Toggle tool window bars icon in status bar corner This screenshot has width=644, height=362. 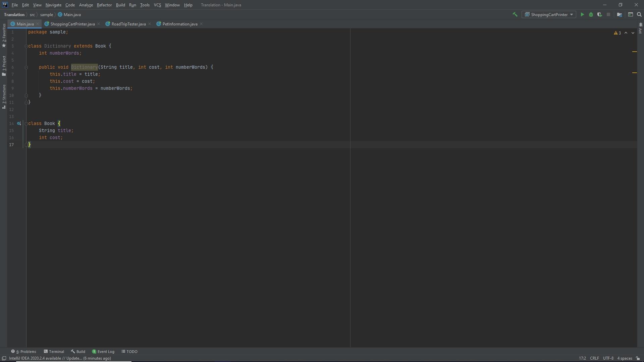coord(4,358)
